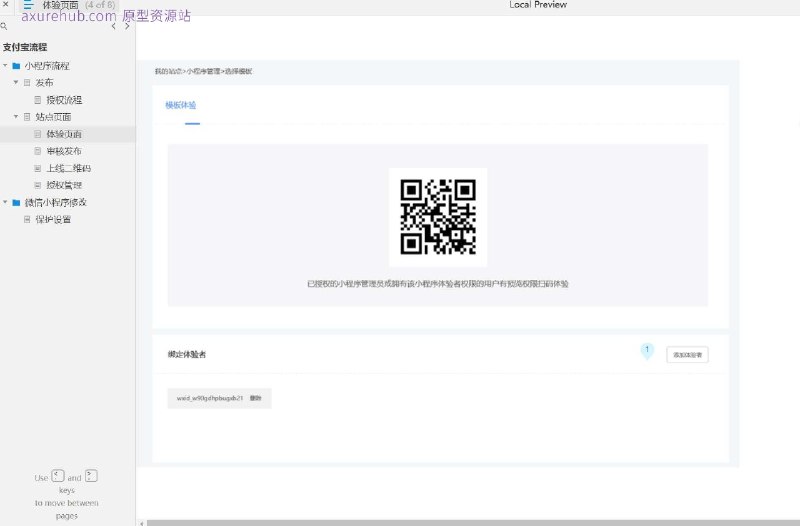Click the blue folder icon of 微信小程序修改
Viewport: 800px width, 526px height.
click(16, 203)
